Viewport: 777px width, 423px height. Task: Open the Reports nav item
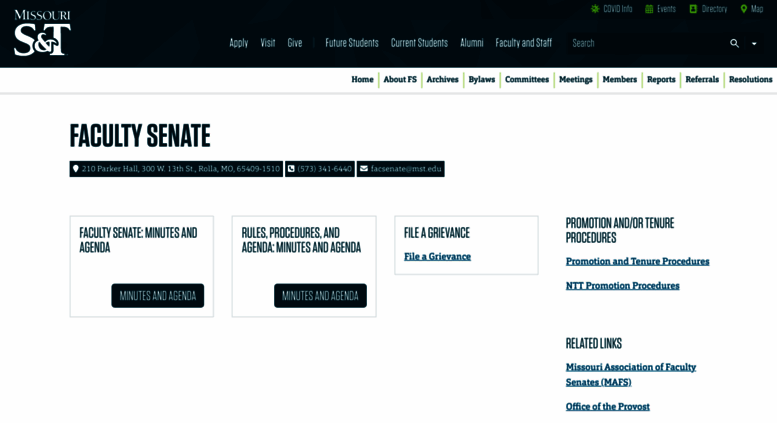coord(661,79)
